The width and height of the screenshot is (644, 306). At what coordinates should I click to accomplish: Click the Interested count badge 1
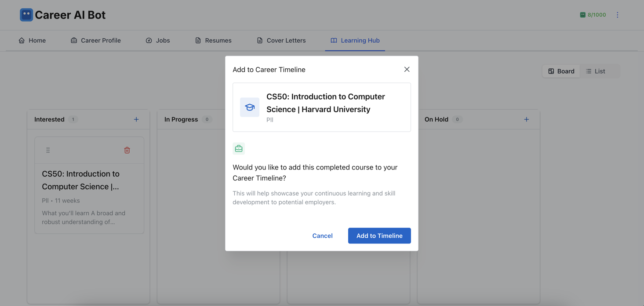[73, 119]
